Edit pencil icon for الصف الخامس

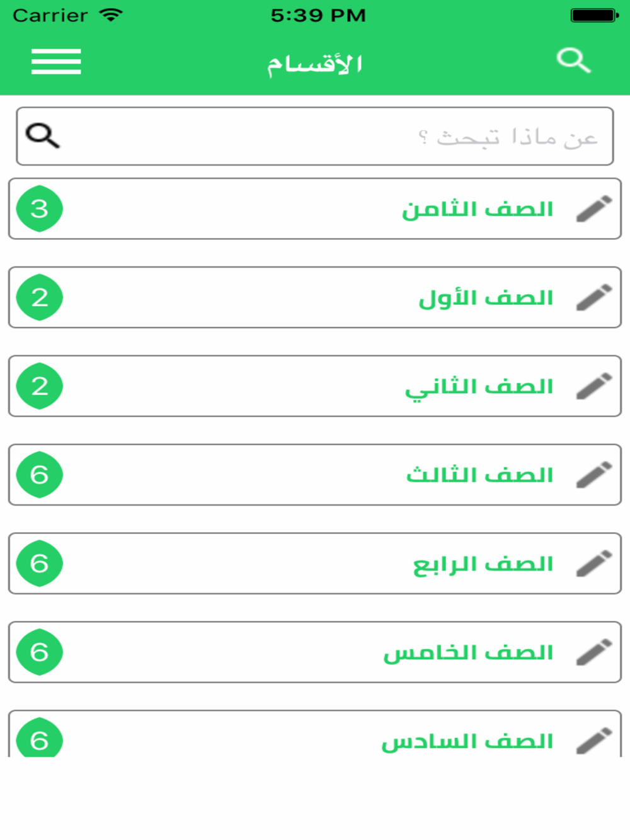tap(594, 652)
